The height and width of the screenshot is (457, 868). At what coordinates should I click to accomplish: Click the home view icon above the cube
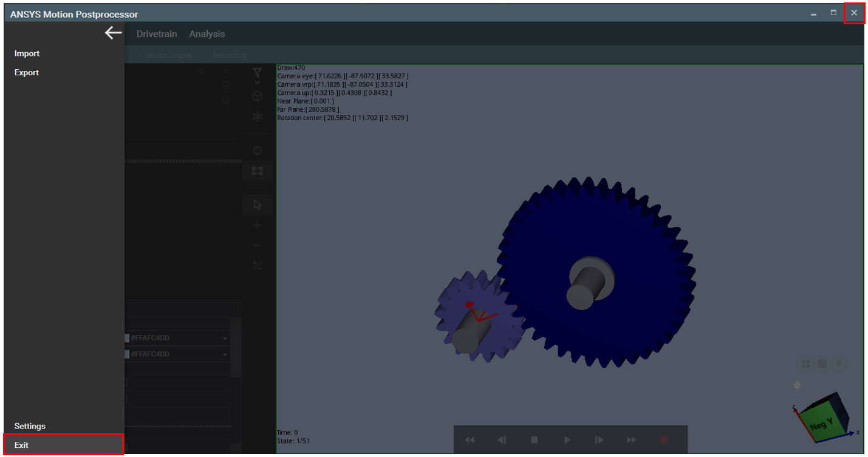point(797,385)
